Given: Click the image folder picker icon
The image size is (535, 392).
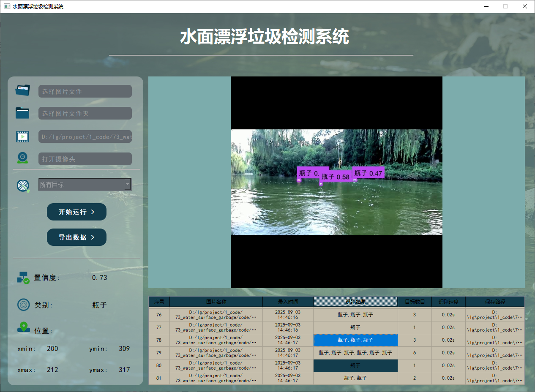Looking at the screenshot, I should coord(22,113).
